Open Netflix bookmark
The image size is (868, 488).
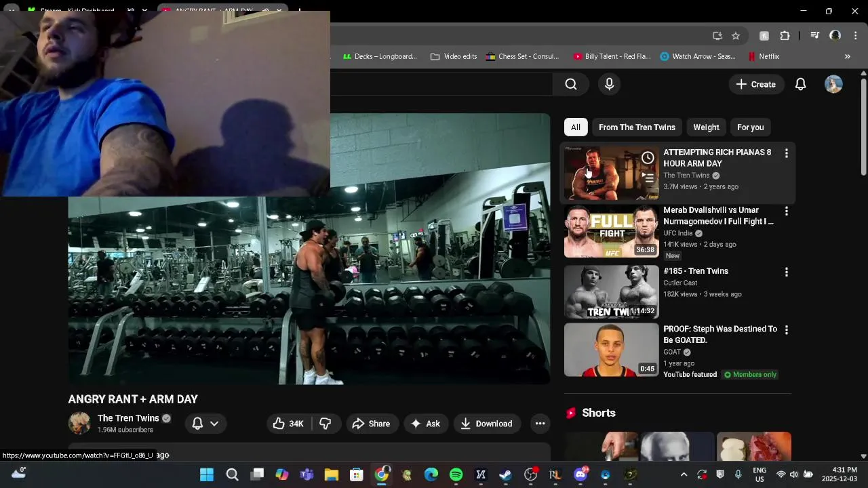tap(764, 56)
